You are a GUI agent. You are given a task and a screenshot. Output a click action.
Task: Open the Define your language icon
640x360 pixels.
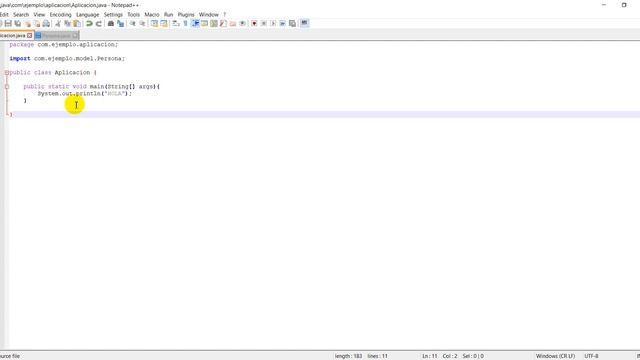click(204, 24)
